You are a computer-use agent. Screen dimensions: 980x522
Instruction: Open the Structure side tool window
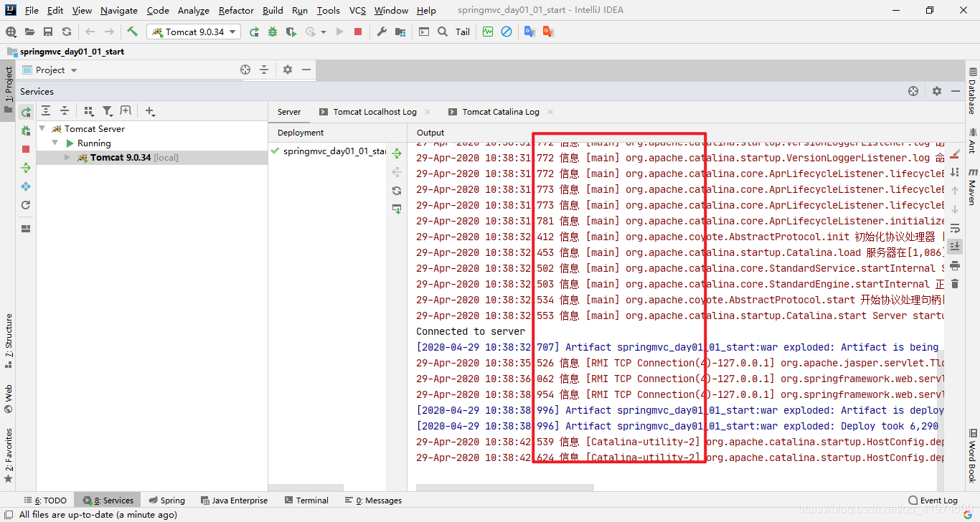[x=9, y=341]
